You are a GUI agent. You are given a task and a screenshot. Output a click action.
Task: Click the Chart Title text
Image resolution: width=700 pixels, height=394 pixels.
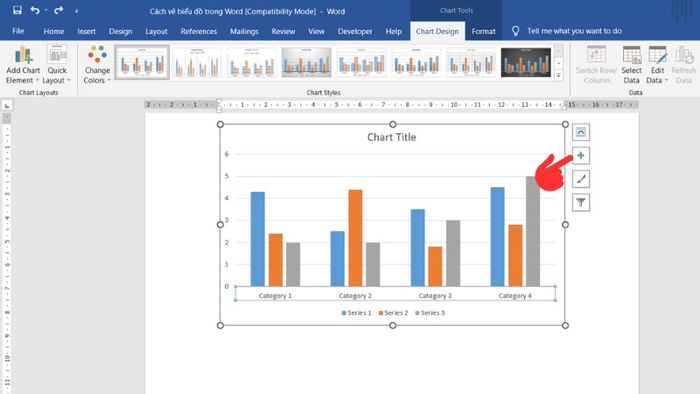tap(392, 137)
